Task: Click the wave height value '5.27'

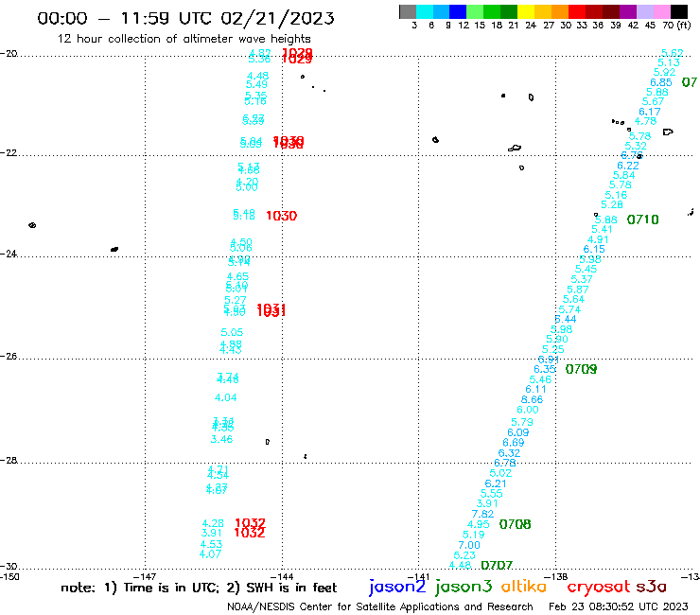Action: (x=236, y=300)
